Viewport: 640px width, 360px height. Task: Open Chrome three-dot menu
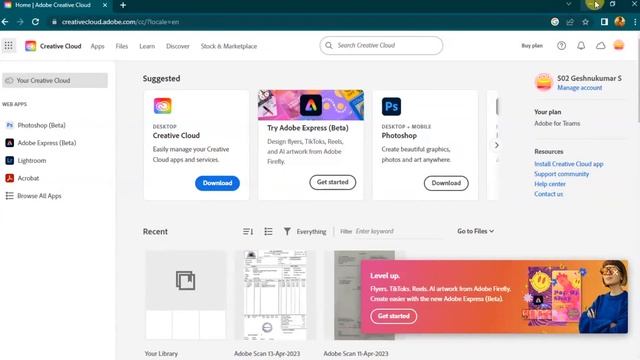click(x=635, y=22)
